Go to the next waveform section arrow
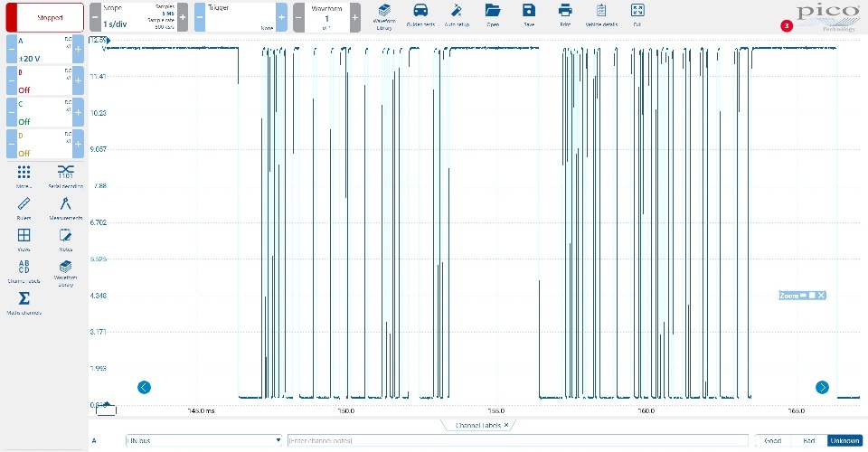Screen dimensions: 868x452 [822, 387]
